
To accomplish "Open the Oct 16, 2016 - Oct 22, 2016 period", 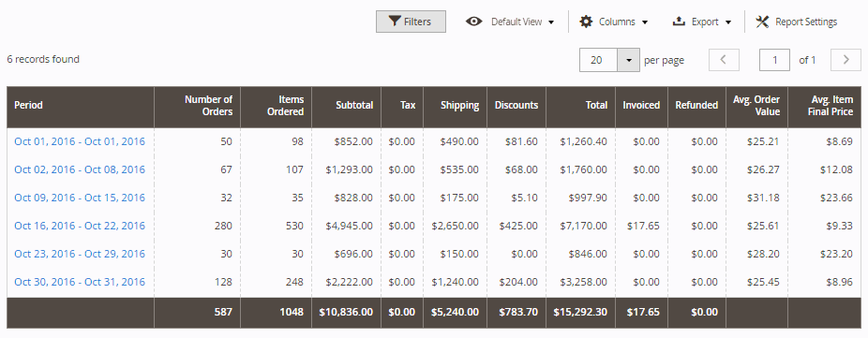I will click(80, 226).
